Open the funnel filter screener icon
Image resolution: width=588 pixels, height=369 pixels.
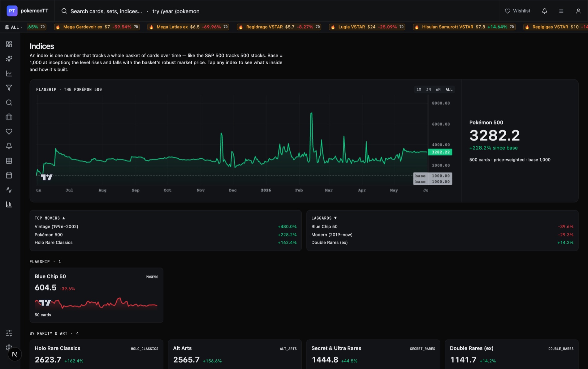(x=9, y=88)
